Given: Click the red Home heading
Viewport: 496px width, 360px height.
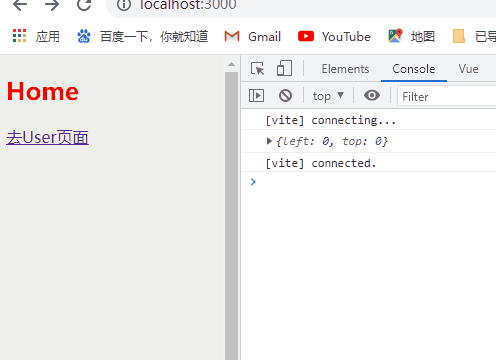Looking at the screenshot, I should pos(43,91).
